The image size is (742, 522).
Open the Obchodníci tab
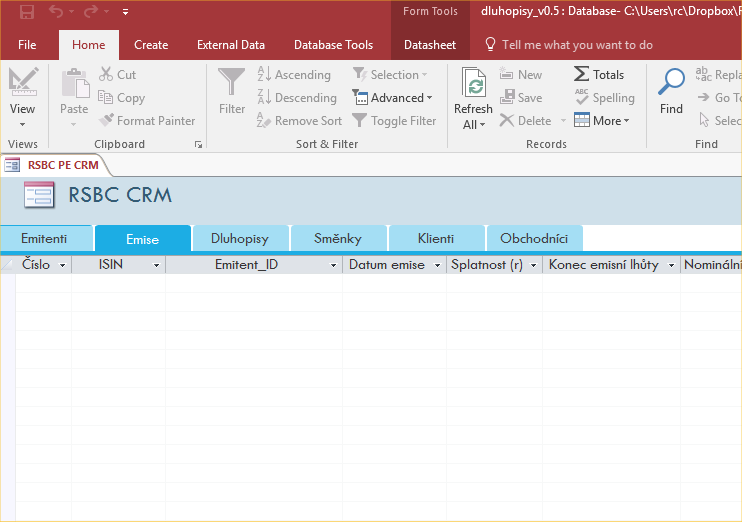coord(534,239)
